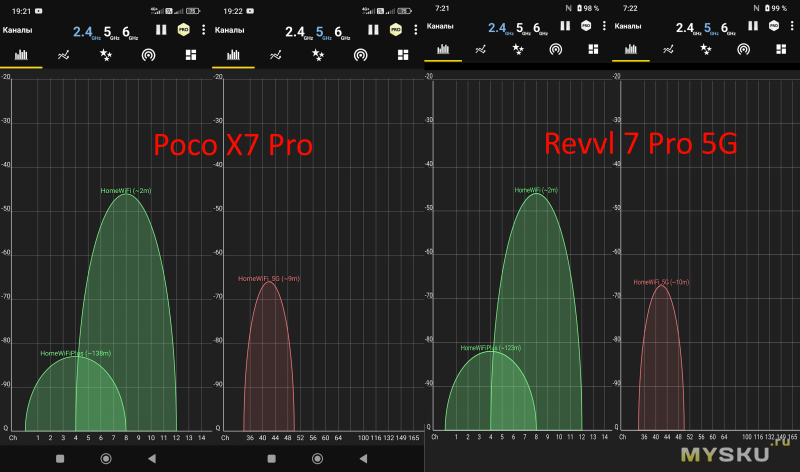Tap home circle button in 19:21 screenshot
Image resolution: width=800 pixels, height=472 pixels.
click(106, 459)
